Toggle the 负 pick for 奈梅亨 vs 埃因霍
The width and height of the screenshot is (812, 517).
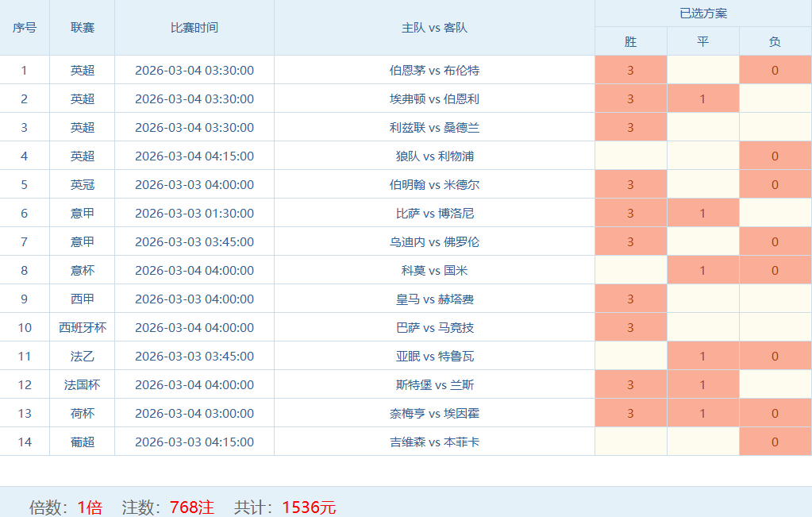coord(775,413)
